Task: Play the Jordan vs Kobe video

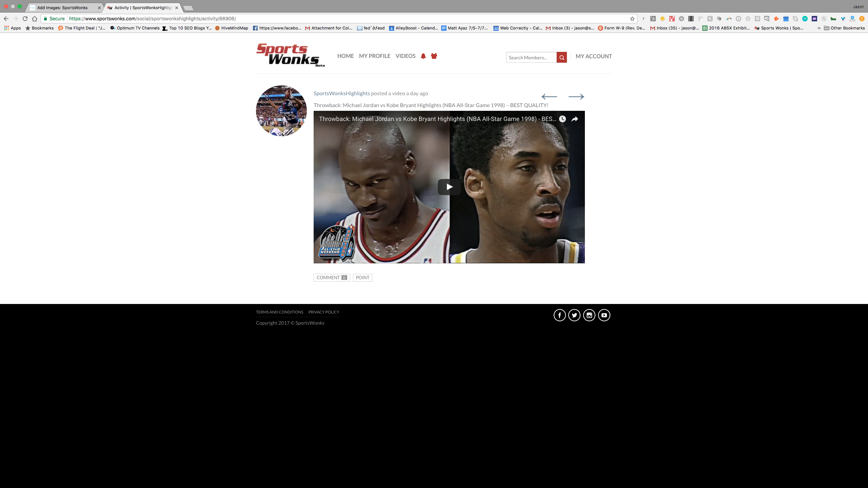Action: click(x=449, y=187)
